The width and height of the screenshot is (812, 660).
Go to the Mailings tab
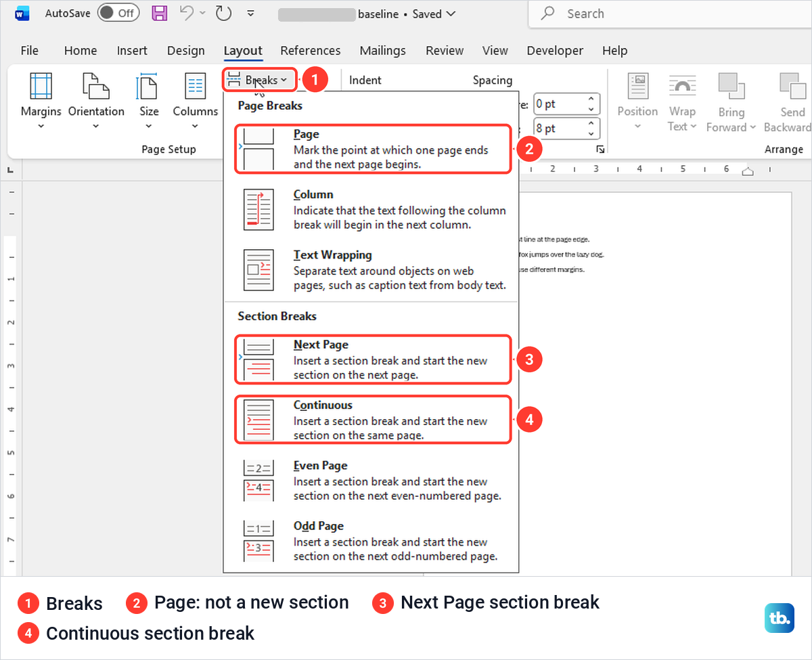tap(383, 51)
